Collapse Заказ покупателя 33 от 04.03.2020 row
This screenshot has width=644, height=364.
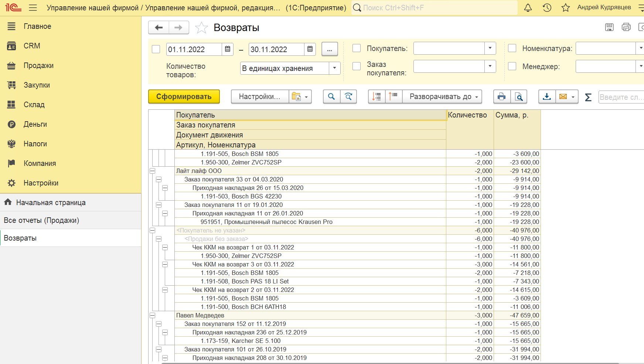pos(159,179)
